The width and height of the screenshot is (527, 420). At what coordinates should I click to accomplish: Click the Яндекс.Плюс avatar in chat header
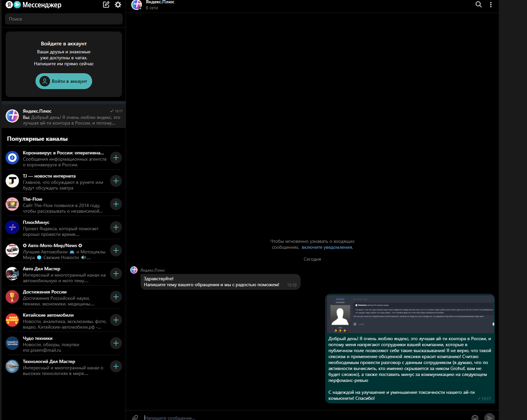tap(137, 5)
